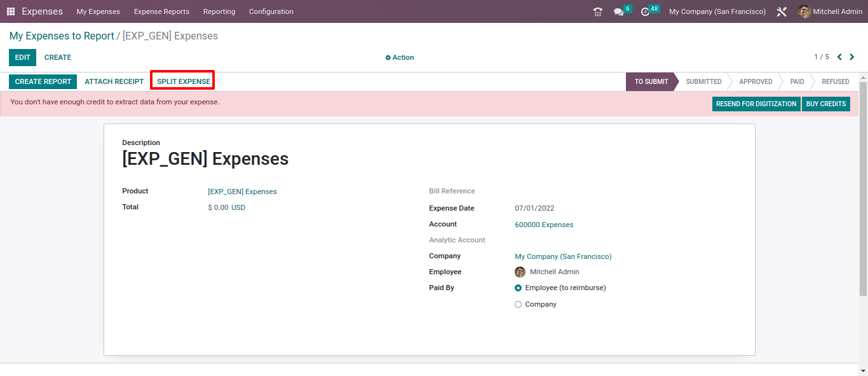This screenshot has height=376, width=868.
Task: Open the 600000 Expenses account link
Action: (x=544, y=225)
